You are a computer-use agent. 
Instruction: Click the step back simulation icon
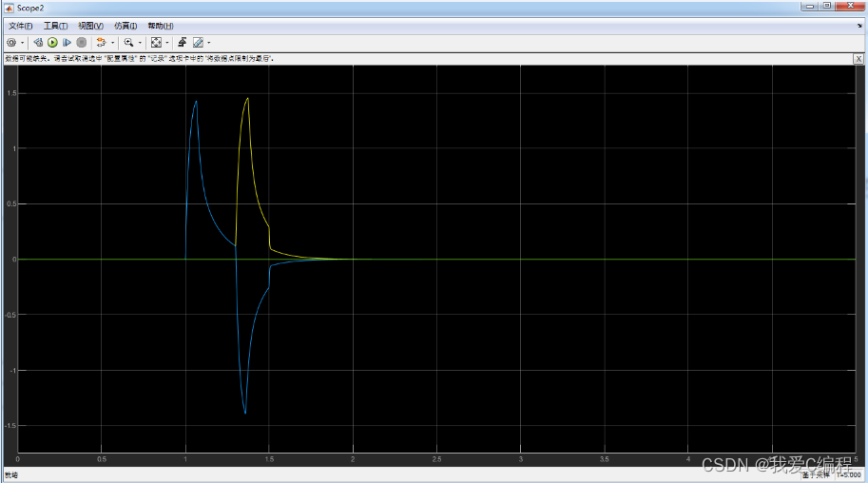pyautogui.click(x=38, y=42)
